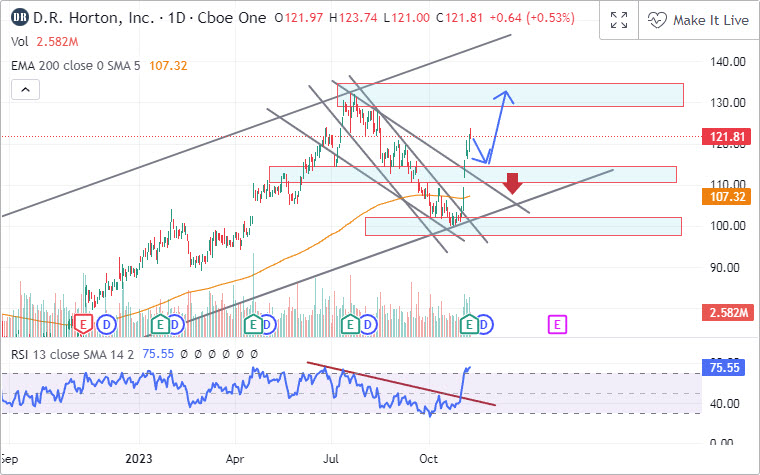
Task: Click the dividend D marker beside the red E
Action: 106,324
